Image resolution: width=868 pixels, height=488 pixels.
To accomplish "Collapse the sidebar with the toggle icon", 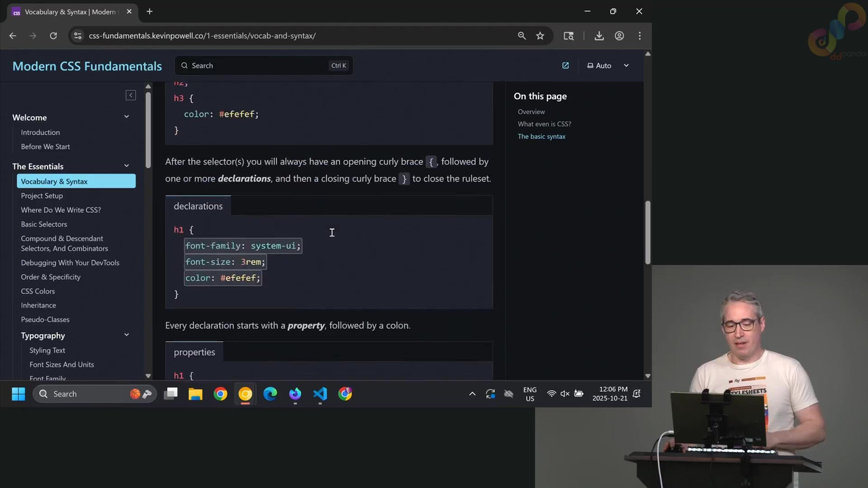I will pos(131,95).
